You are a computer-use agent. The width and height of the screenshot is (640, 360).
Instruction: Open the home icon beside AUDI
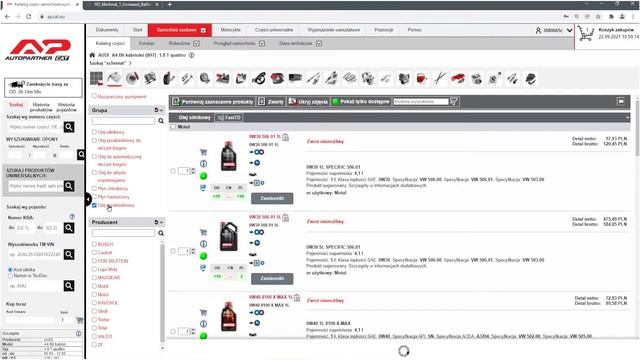pyautogui.click(x=92, y=55)
